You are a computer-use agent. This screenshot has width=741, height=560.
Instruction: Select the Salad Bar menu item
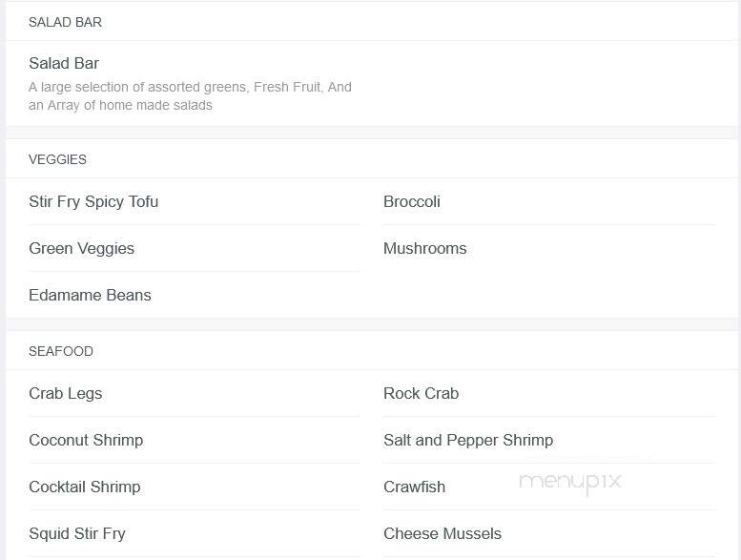click(64, 63)
